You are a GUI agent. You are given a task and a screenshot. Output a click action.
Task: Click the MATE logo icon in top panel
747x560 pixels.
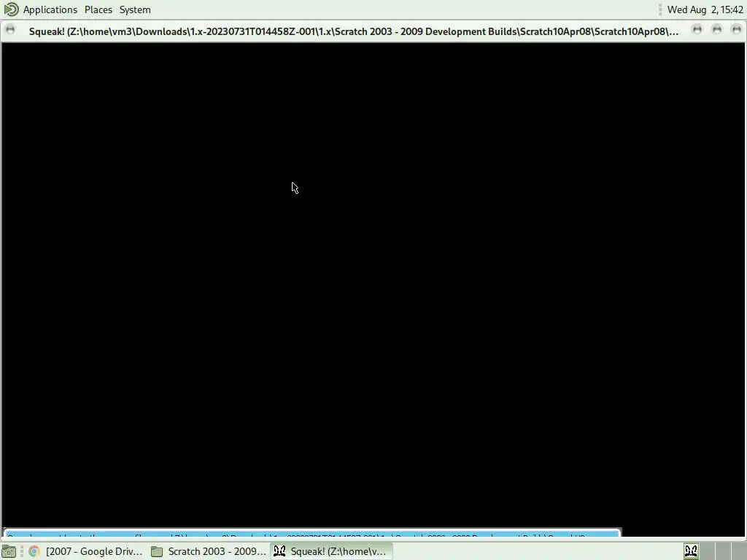click(x=11, y=9)
